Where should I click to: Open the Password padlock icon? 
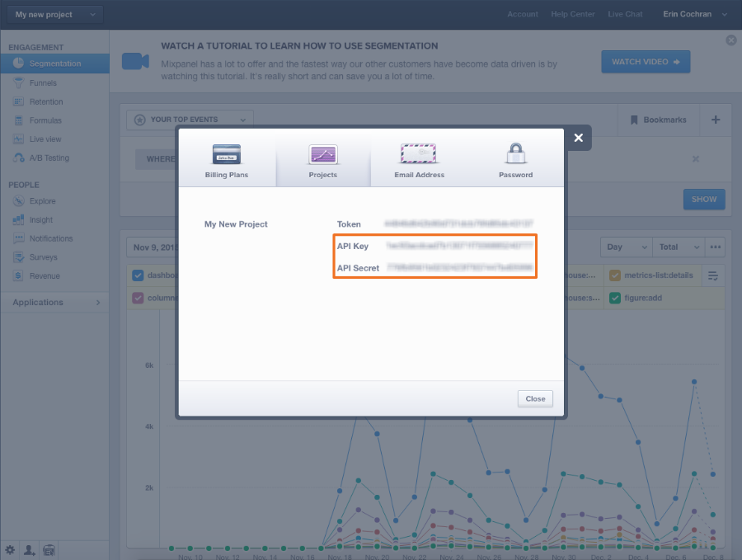(x=515, y=154)
